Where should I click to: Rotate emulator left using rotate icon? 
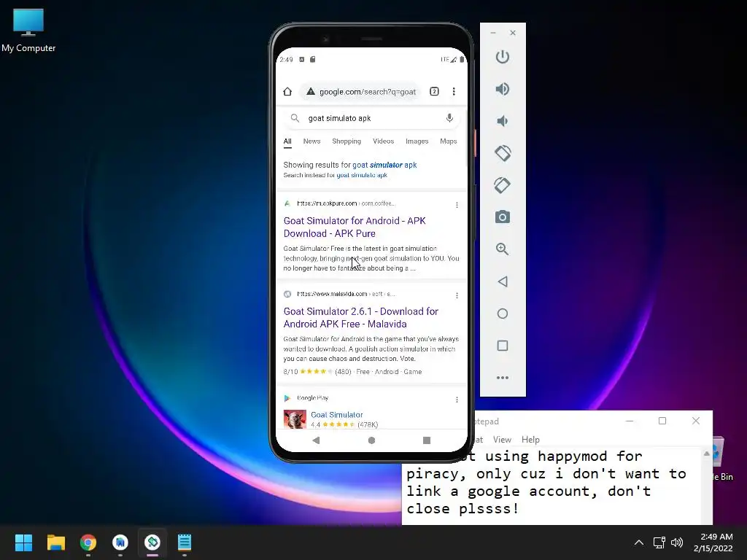click(502, 153)
